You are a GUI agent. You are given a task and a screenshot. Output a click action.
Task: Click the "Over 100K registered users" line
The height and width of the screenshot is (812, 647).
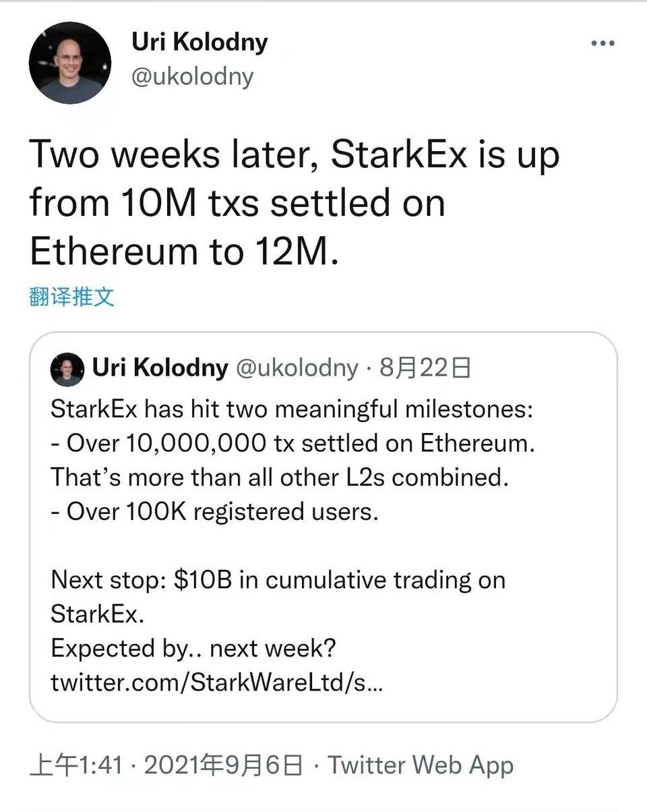(214, 511)
